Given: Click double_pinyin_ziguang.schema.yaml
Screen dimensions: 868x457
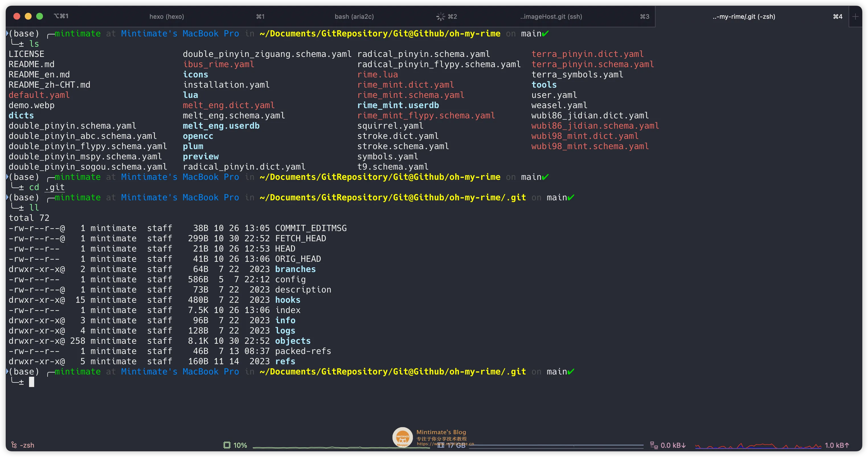Looking at the screenshot, I should (267, 54).
